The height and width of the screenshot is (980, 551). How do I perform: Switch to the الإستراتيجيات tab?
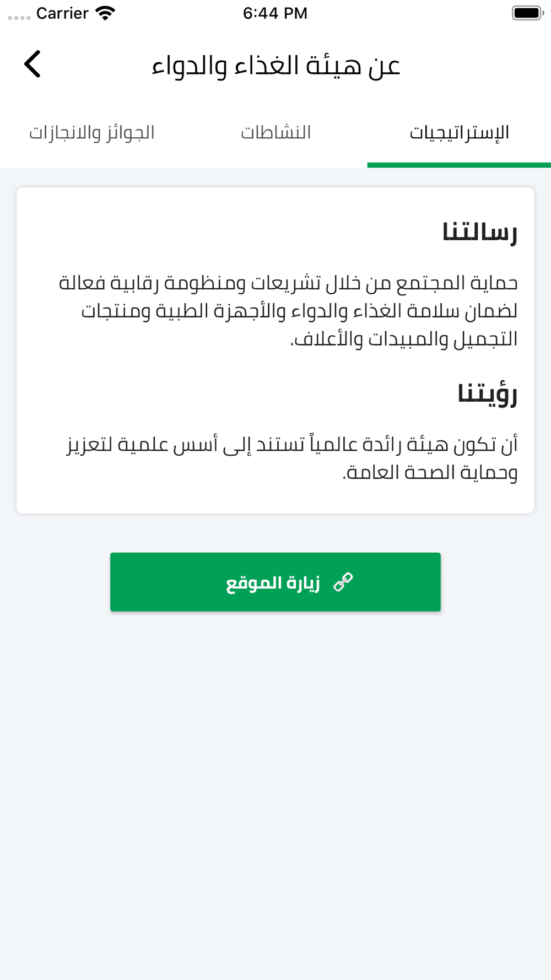point(459,133)
